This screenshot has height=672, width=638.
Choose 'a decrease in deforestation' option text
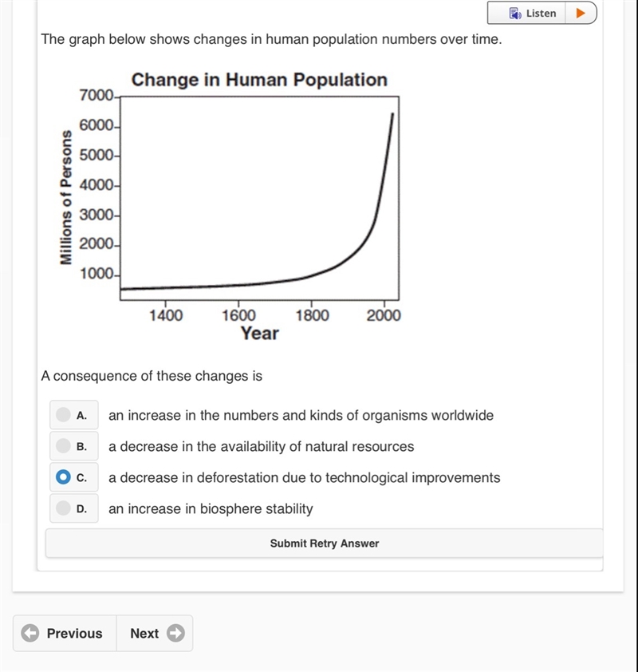pos(305,477)
